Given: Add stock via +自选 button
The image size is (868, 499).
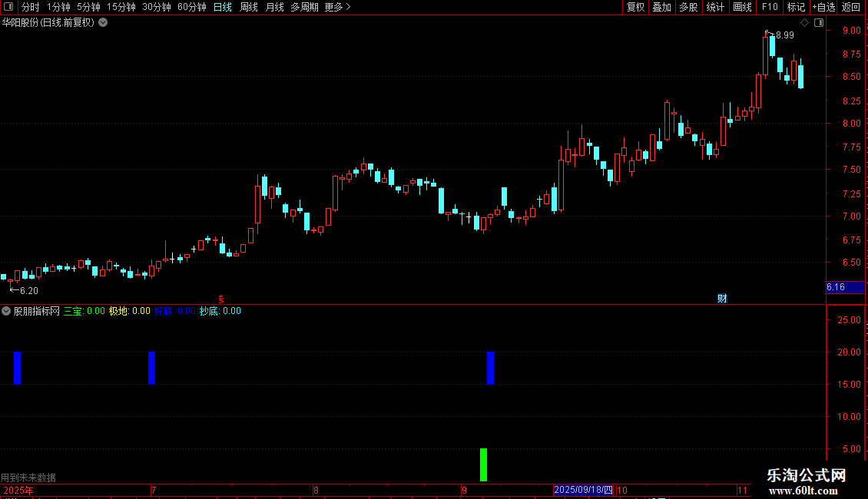Looking at the screenshot, I should 823,7.
